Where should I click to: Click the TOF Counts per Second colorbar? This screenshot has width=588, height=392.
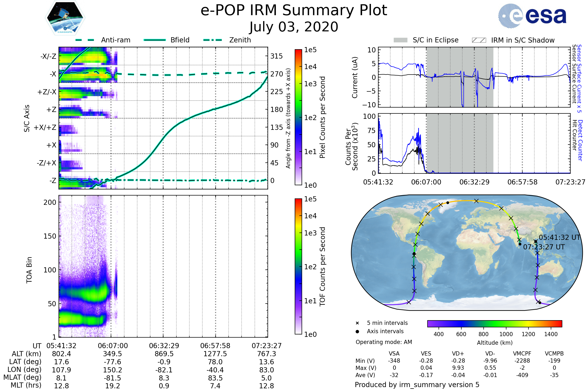pos(298,267)
